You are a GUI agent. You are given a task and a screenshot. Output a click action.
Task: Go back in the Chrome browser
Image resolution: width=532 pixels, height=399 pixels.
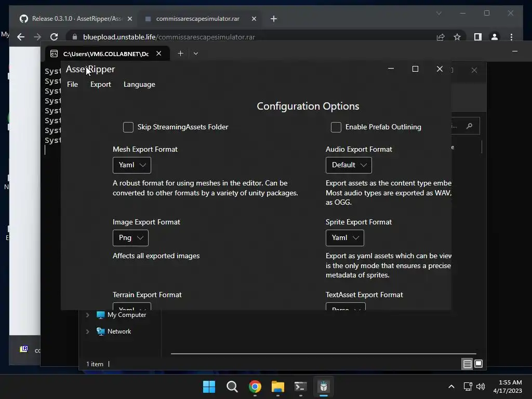tap(21, 37)
